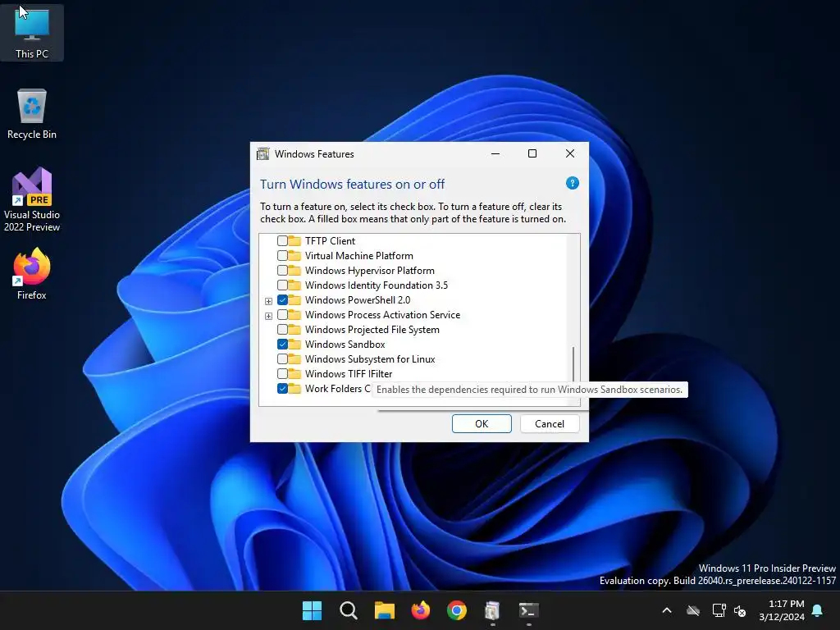840x630 pixels.
Task: Launch Visual Studio 2022 Preview shortcut
Action: (x=32, y=199)
